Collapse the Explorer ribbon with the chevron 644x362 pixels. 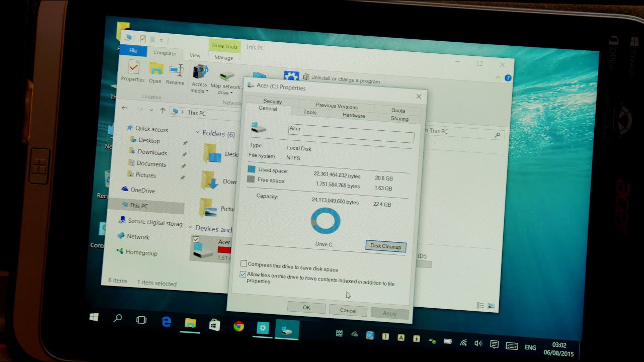498,77
